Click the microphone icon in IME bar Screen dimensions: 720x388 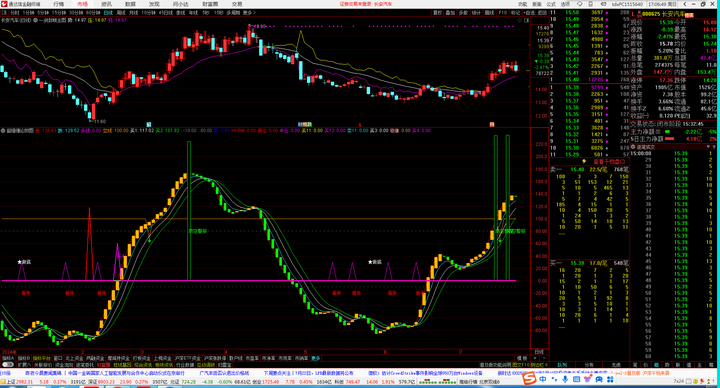click(565, 379)
